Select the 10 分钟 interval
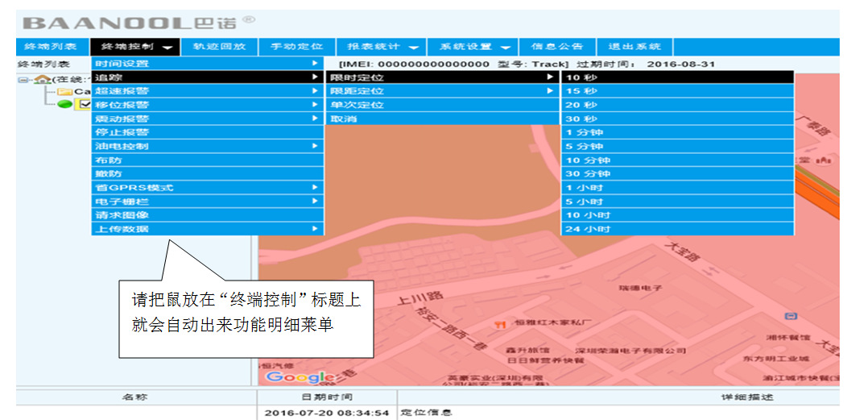 (x=678, y=160)
